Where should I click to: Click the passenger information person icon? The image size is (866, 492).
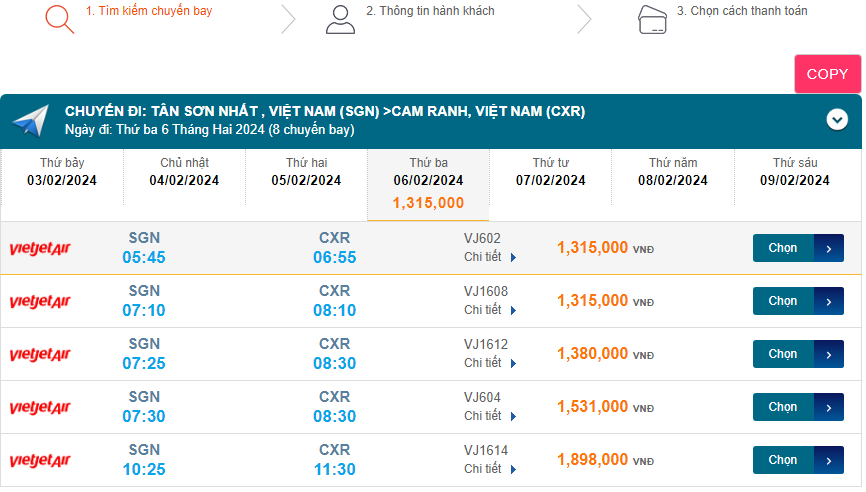(340, 19)
